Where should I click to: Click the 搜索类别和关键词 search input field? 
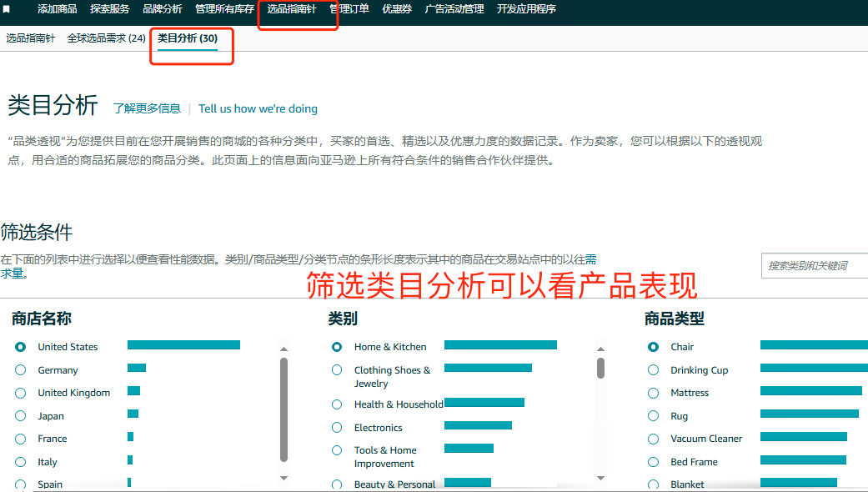coord(815,264)
